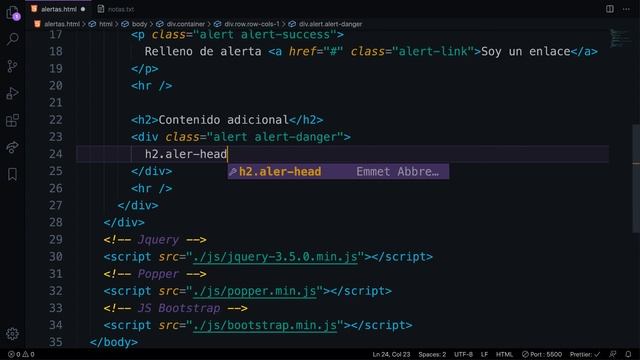Open the Extensions view icon
The width and height of the screenshot is (640, 360).
[12, 120]
